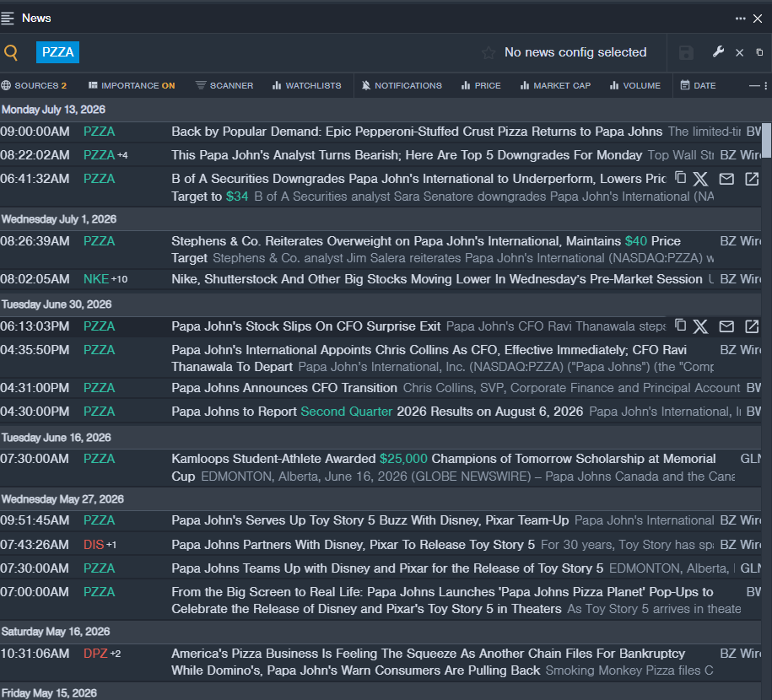Click the DIS ticker on the 07:43:26AM row
Image resolution: width=772 pixels, height=700 pixels.
click(94, 545)
